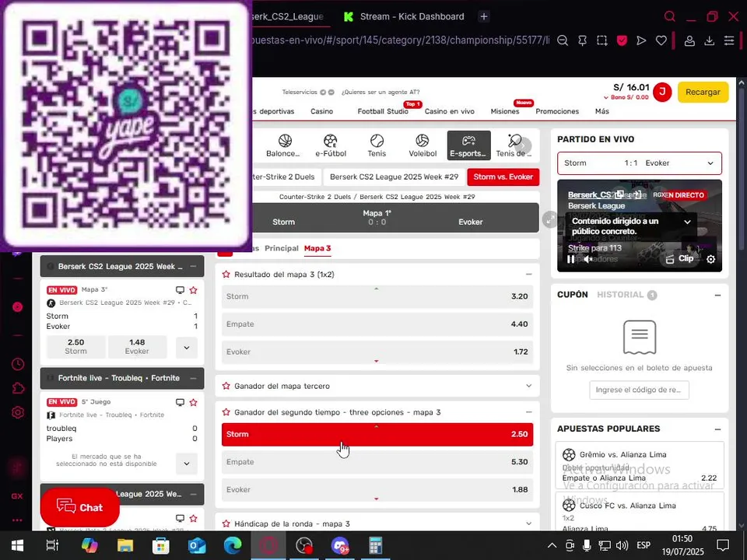Viewport: 747px width, 560px height.
Task: Collapse Ganador del segundo tiempo market
Action: tap(529, 412)
